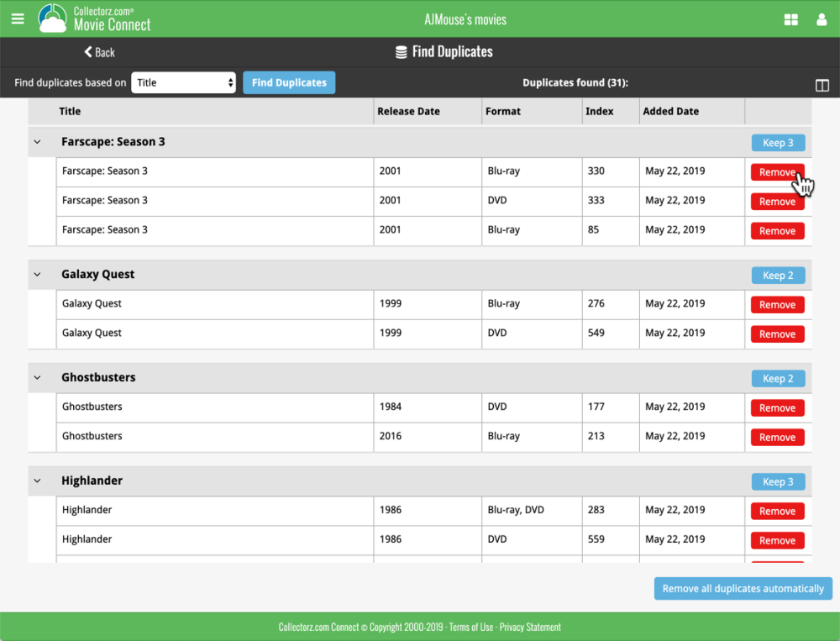Click the blue Find Duplicates button
Screen dimensions: 840x641
pyautogui.click(x=289, y=82)
